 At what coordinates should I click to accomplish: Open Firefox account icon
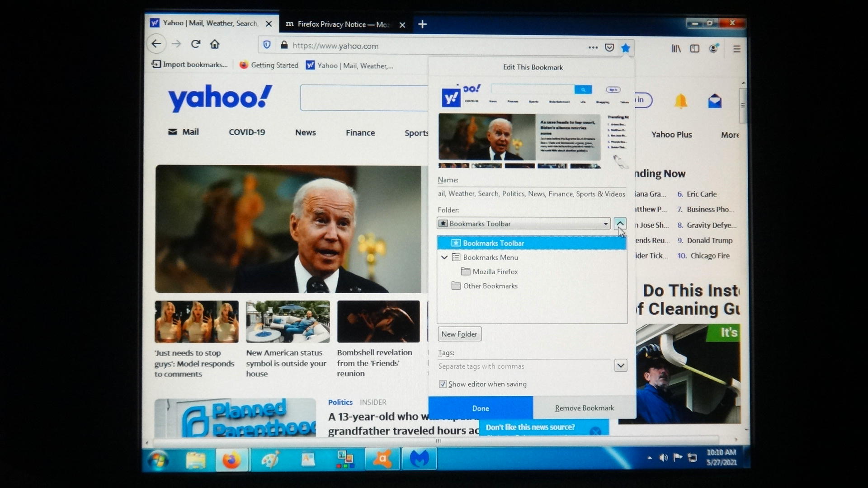[x=714, y=48]
